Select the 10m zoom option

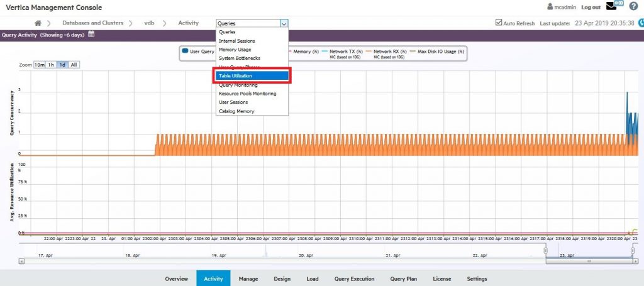pyautogui.click(x=40, y=65)
